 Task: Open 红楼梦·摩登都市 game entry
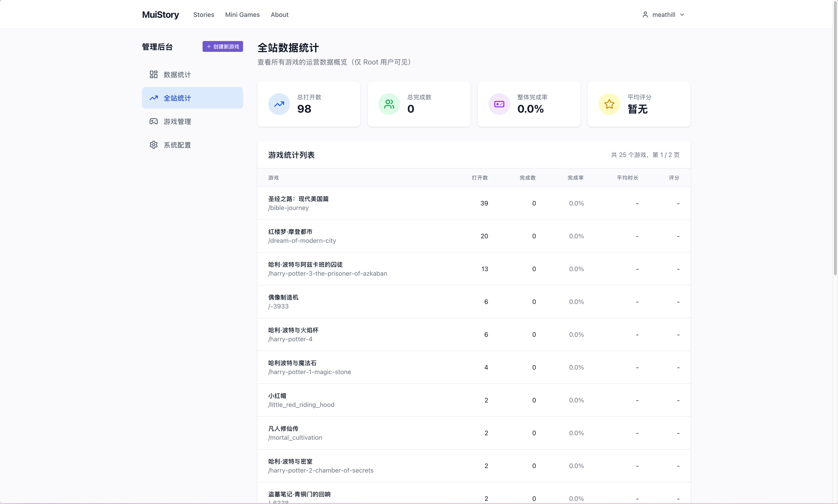point(290,232)
